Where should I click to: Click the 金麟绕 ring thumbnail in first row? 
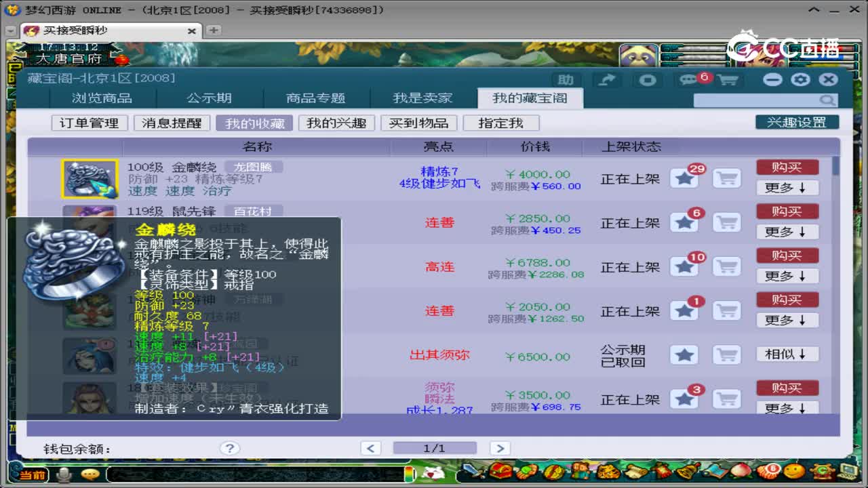90,179
